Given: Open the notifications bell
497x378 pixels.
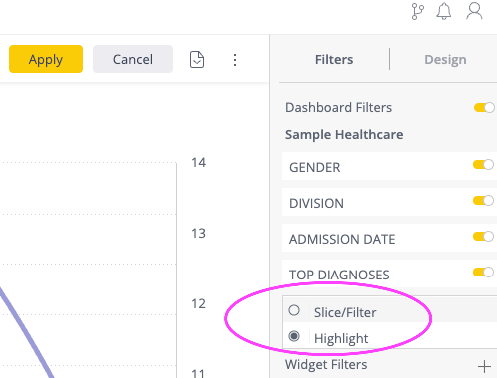Looking at the screenshot, I should click(x=444, y=12).
